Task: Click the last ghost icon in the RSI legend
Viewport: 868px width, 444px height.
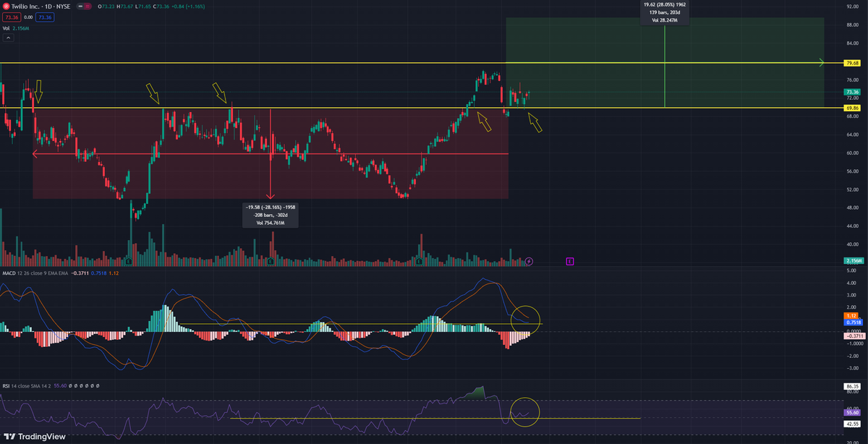Action: pos(98,385)
